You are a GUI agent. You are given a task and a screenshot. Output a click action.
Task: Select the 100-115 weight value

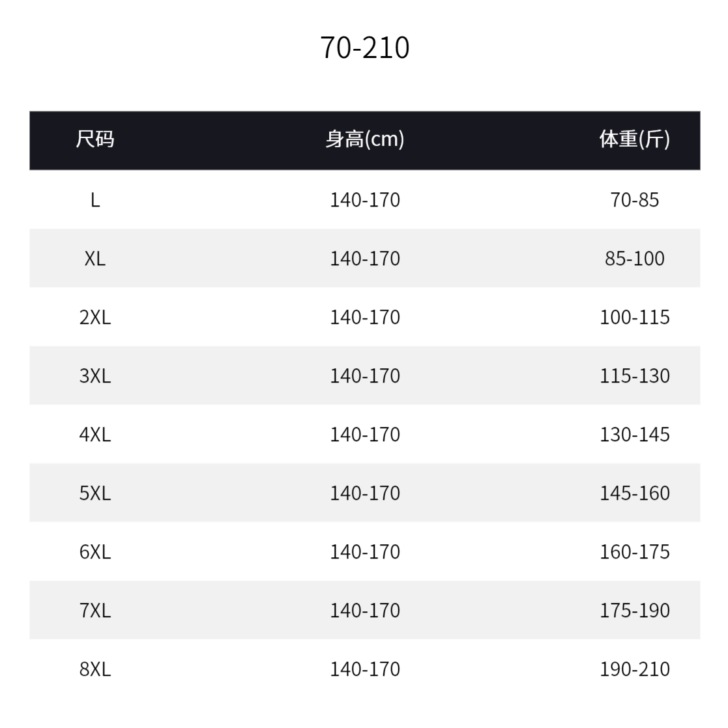(634, 317)
